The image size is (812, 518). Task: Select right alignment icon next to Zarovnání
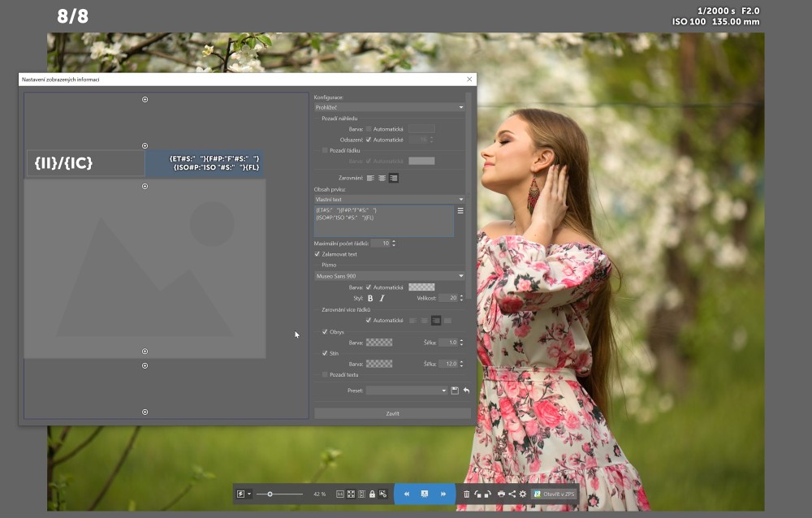pos(394,178)
